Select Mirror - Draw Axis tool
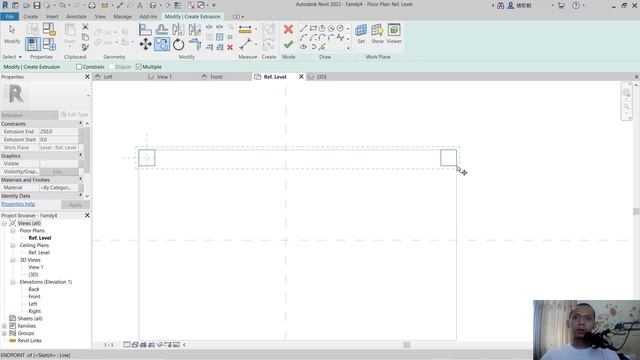640x360 pixels. tap(195, 29)
